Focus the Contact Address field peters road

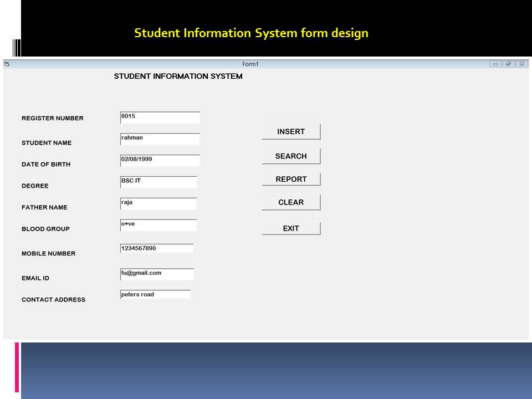tap(155, 294)
